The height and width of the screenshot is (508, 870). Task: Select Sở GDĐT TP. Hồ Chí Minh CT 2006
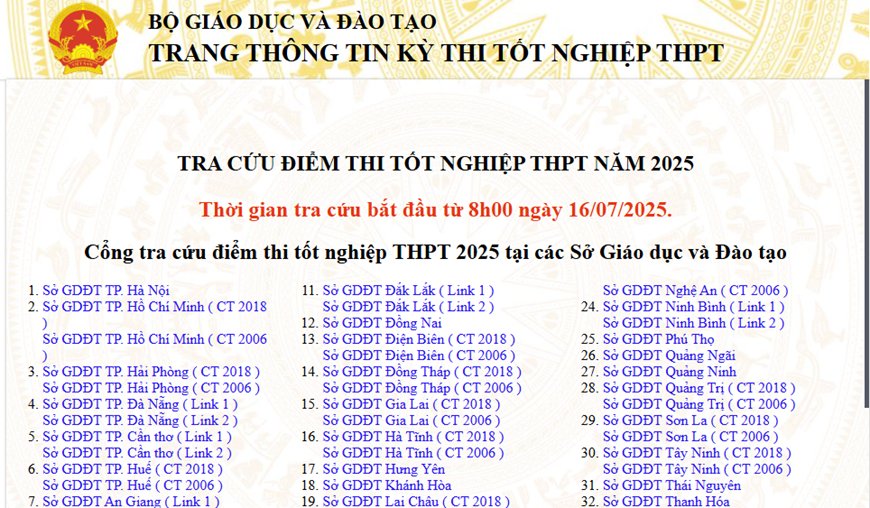(155, 340)
